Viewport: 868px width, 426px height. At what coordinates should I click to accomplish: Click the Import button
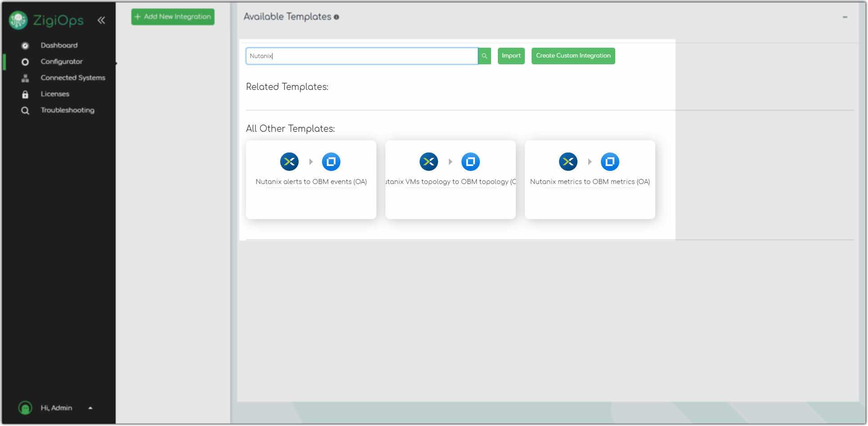tap(511, 56)
